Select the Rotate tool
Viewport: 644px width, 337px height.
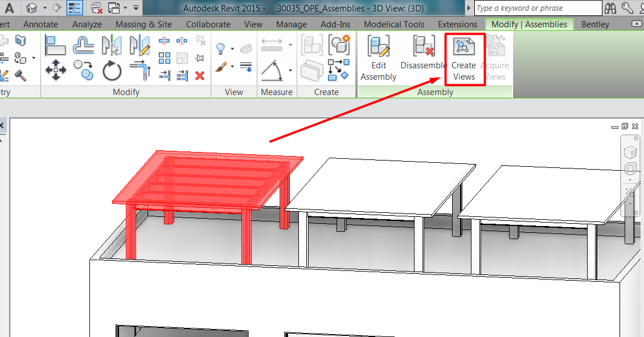(x=112, y=70)
